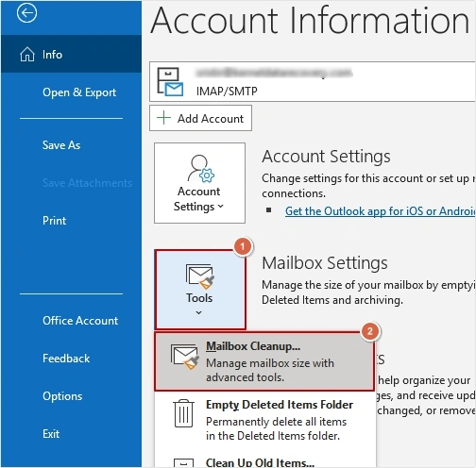The image size is (476, 468).
Task: Click the Info home icon
Action: 27,55
